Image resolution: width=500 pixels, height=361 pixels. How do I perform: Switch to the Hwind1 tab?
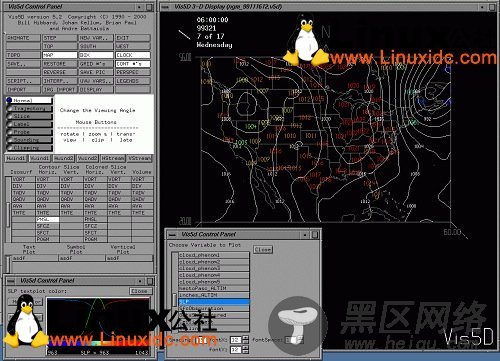tap(16, 158)
